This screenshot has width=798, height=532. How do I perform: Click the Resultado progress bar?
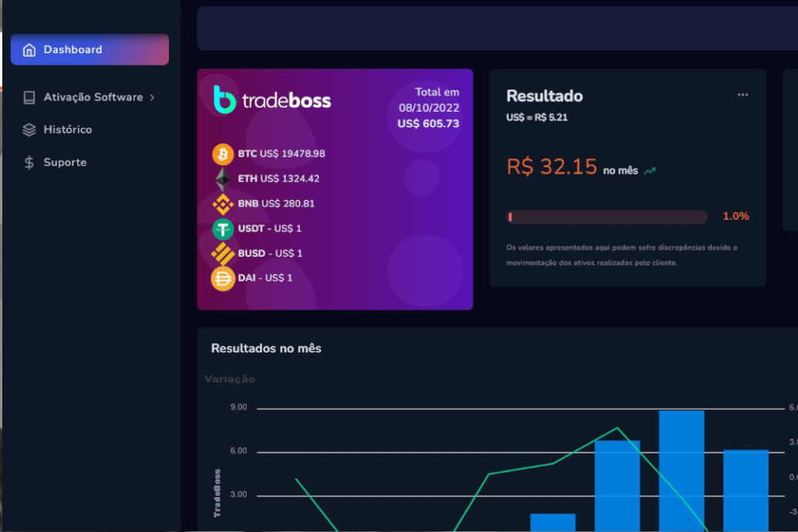coord(607,217)
